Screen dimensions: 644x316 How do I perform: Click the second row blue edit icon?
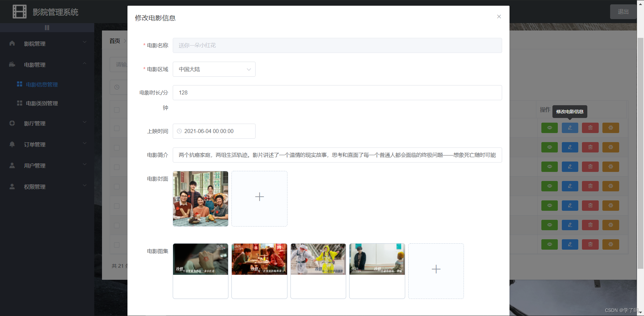[x=570, y=147]
